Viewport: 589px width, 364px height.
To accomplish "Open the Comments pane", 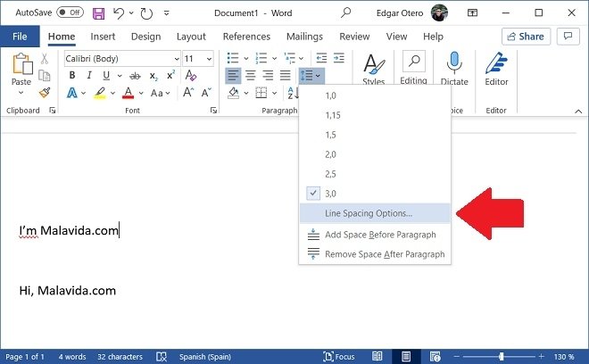I will (x=568, y=37).
